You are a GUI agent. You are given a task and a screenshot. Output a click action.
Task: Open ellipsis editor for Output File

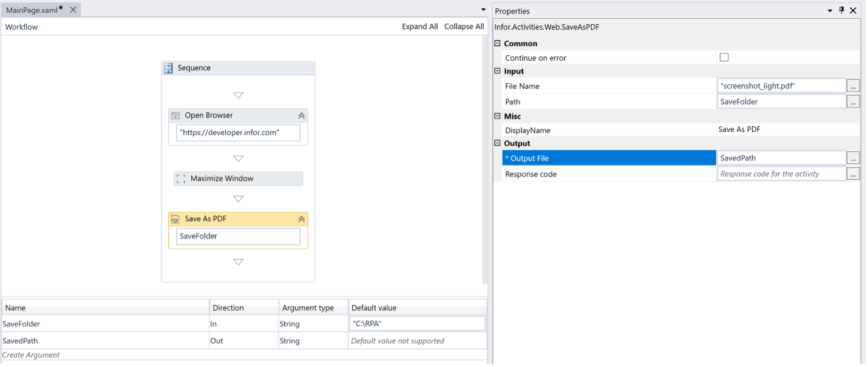pyautogui.click(x=853, y=158)
